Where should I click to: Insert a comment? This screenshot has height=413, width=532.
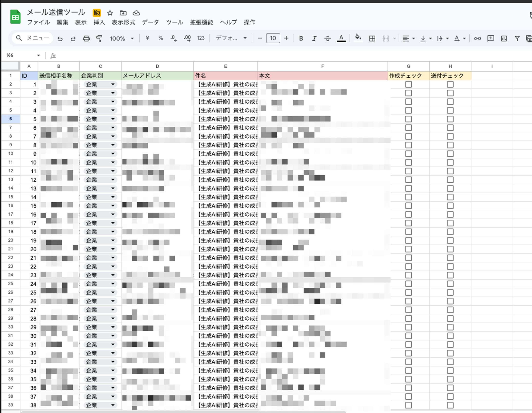pos(491,38)
